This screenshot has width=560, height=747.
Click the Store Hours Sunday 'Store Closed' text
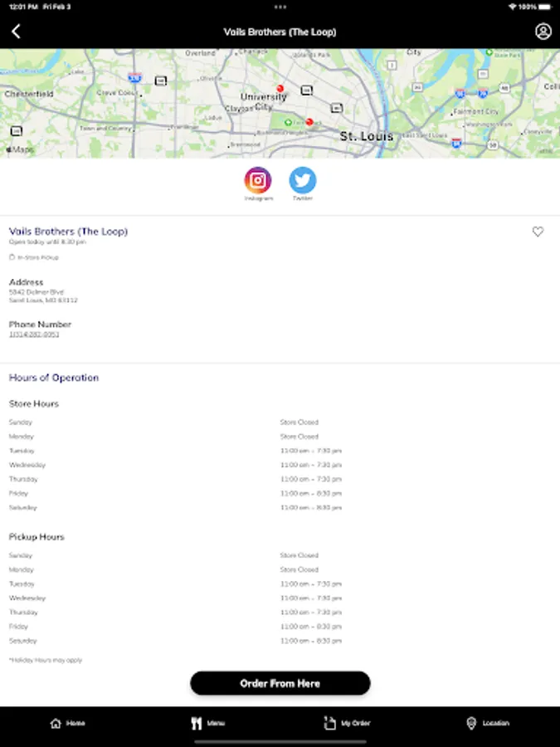299,422
